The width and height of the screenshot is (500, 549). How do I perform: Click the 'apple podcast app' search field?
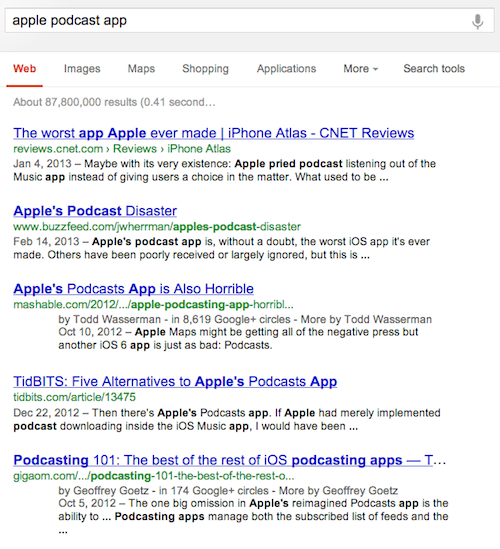pyautogui.click(x=249, y=21)
